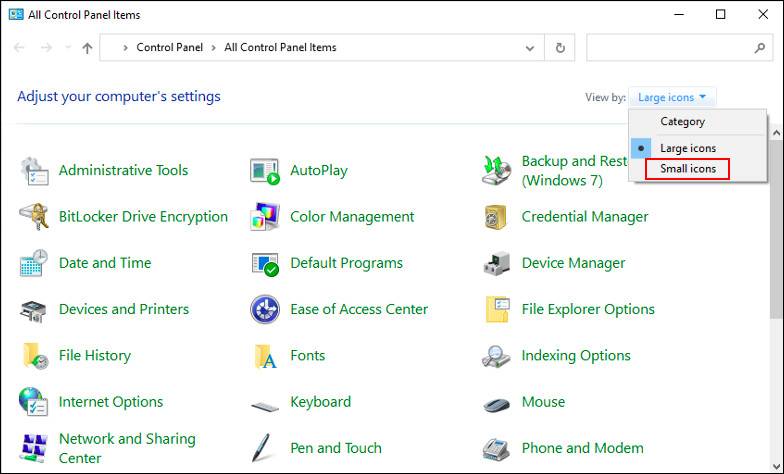
Task: Open the Network and Sharing Center icon
Action: (34, 448)
